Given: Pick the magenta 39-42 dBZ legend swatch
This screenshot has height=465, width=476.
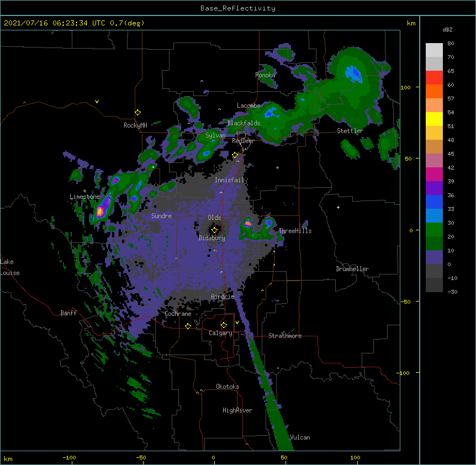Looking at the screenshot, I should (434, 174).
